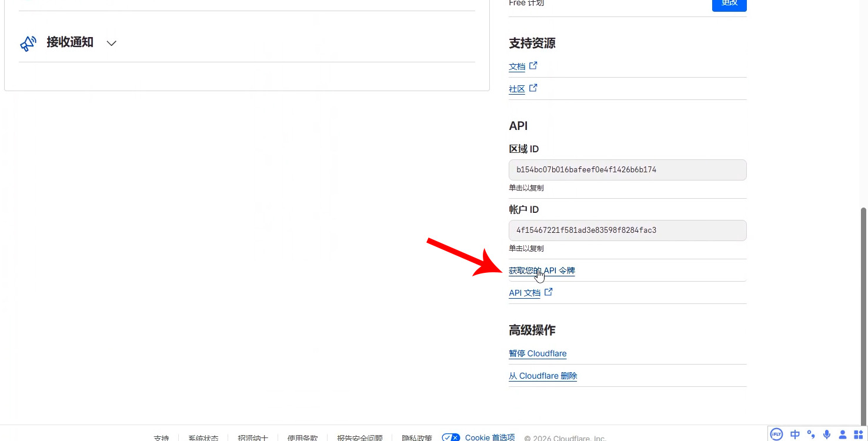
Task: Click the megaphone icon beside 接收通知
Action: 28,43
